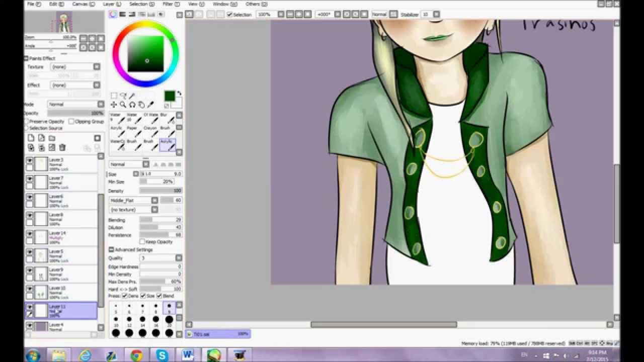Choose the Paper brush preset
Screen dimensions: 644x362
tap(134, 131)
